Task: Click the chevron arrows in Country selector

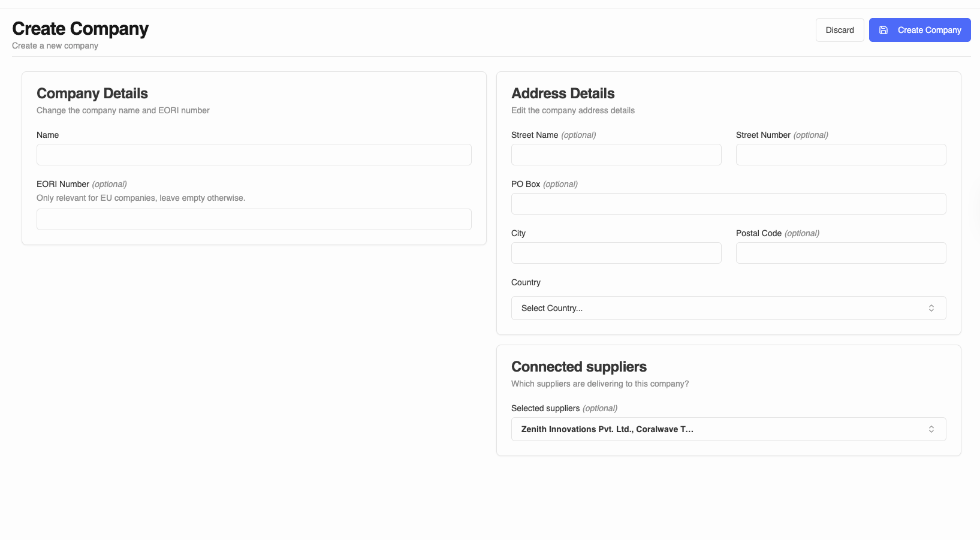Action: (931, 308)
